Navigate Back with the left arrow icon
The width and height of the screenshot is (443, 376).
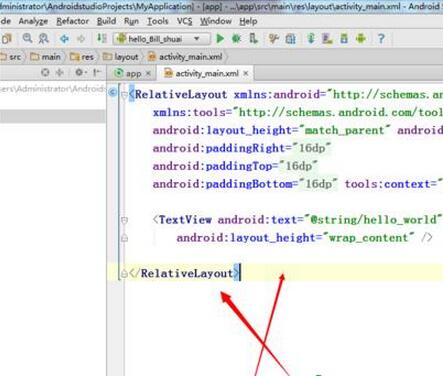(64, 39)
